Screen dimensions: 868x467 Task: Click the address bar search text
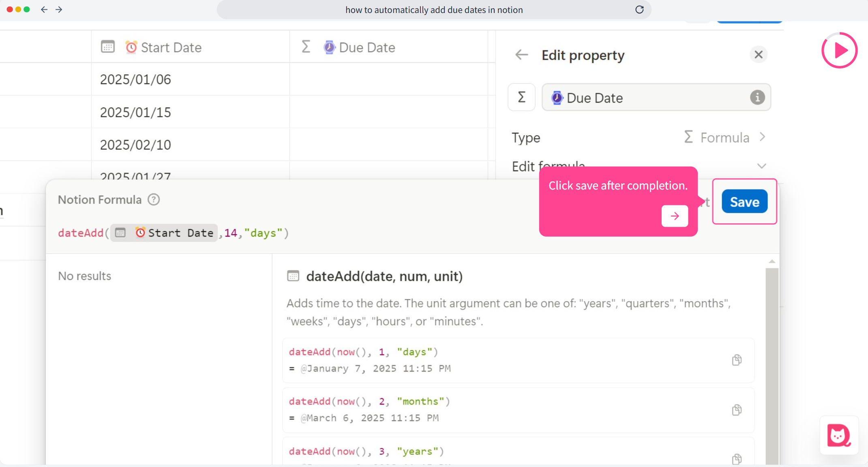point(434,10)
